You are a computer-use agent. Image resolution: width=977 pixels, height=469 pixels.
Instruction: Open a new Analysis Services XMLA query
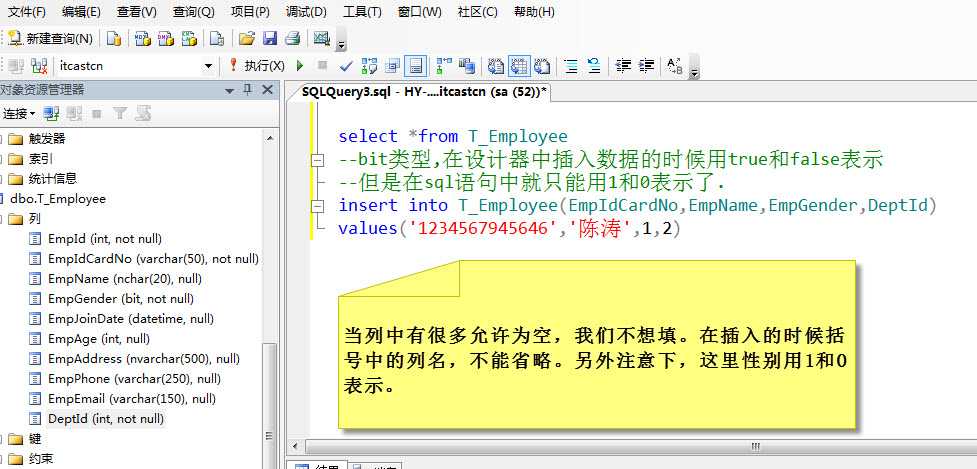(x=189, y=39)
